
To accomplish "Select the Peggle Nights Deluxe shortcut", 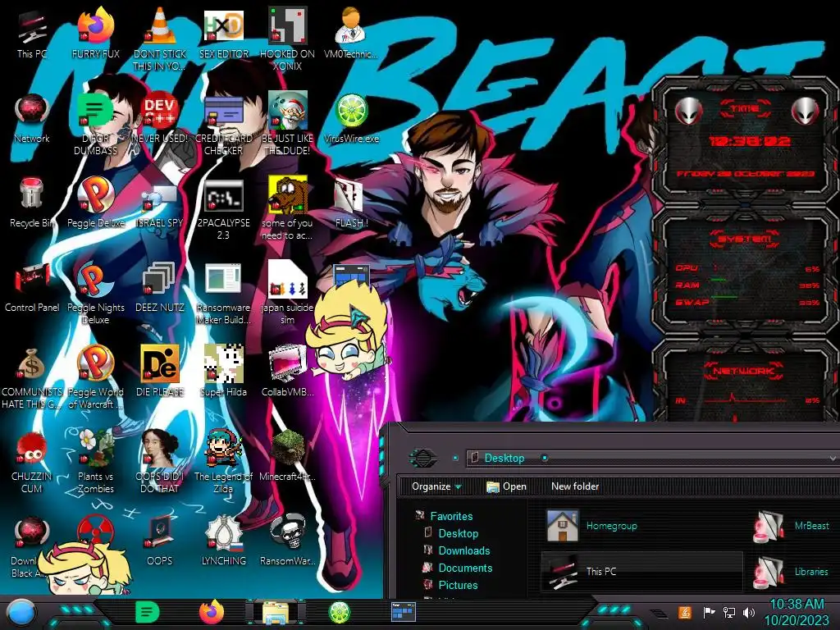I will 95,294.
